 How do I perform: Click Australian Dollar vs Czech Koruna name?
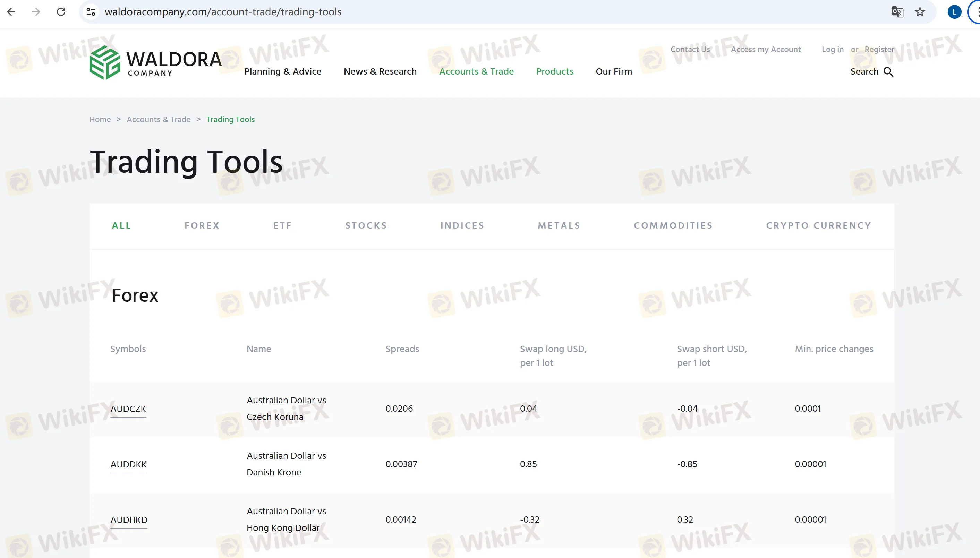pyautogui.click(x=286, y=409)
